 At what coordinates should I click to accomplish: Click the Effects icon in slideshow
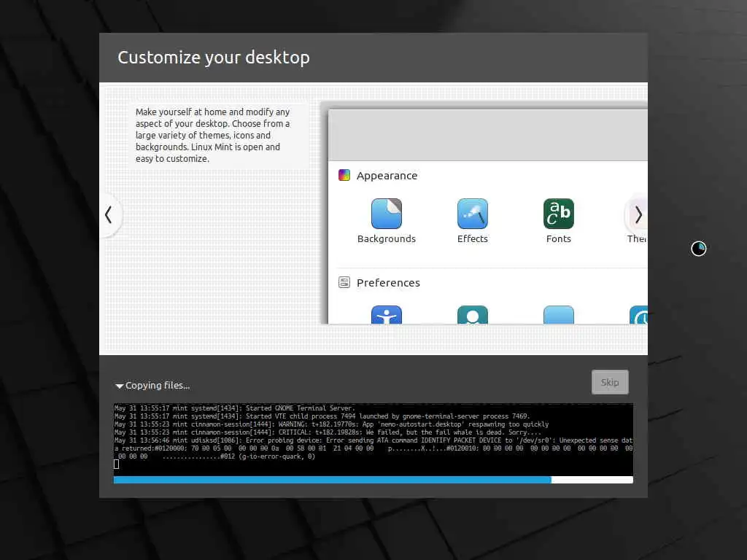[472, 214]
